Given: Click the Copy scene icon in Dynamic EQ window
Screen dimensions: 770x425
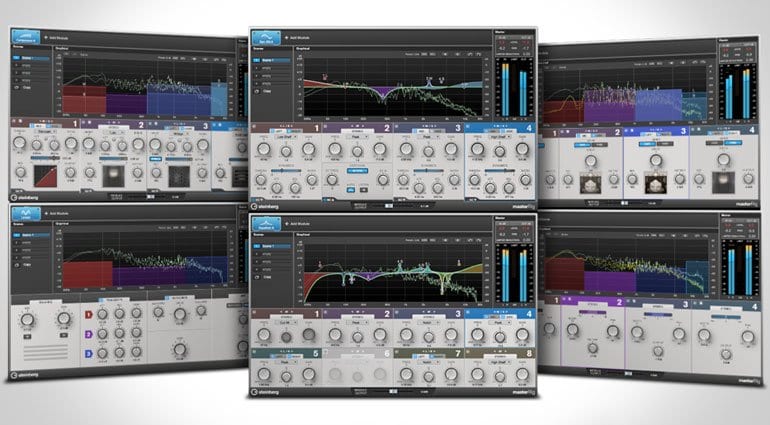Looking at the screenshot, I should (256, 91).
